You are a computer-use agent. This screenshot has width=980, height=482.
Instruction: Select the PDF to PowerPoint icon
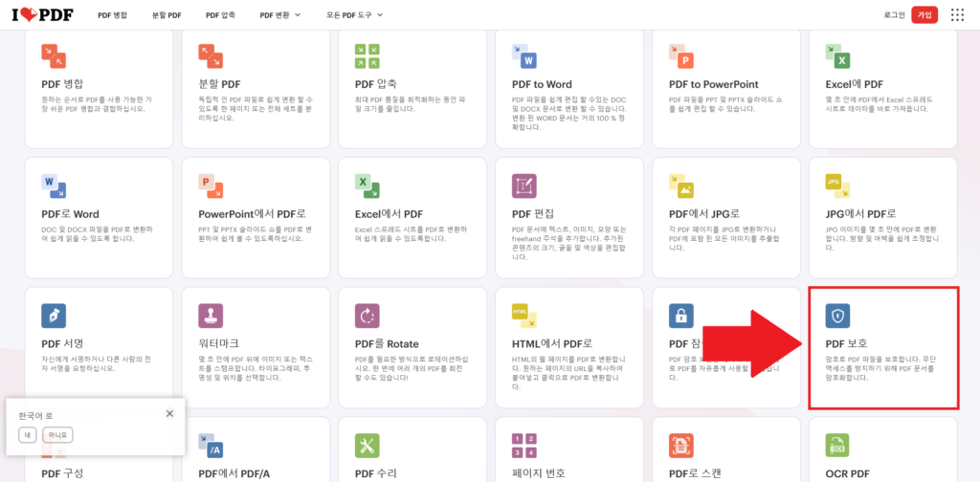[681, 56]
